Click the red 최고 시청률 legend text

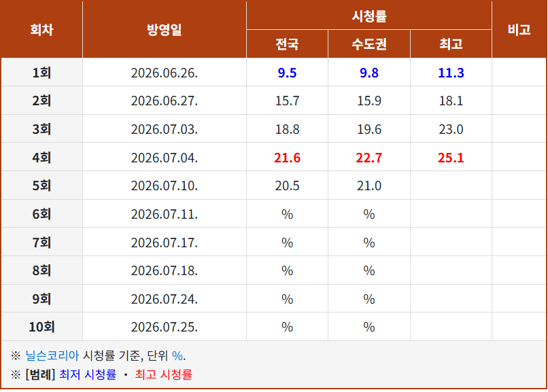[x=164, y=374]
